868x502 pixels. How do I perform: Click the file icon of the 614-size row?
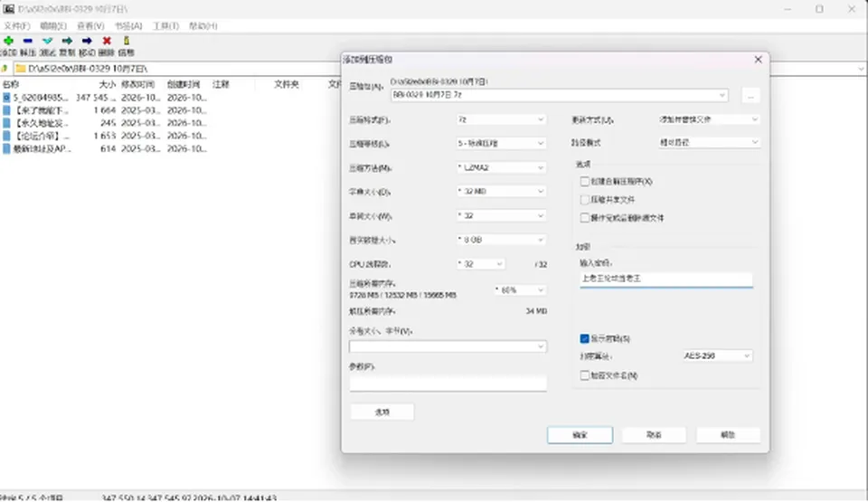(x=6, y=148)
